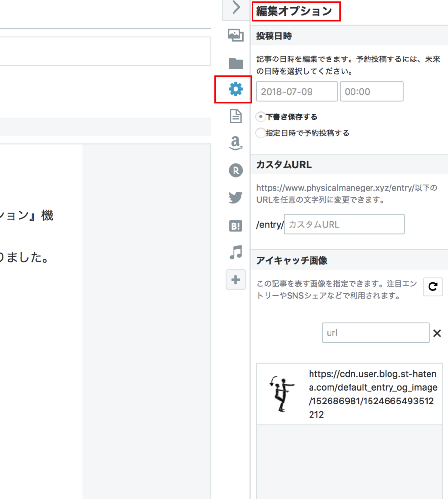This screenshot has width=448, height=499.
Task: Open the past entries document icon
Action: tap(235, 116)
